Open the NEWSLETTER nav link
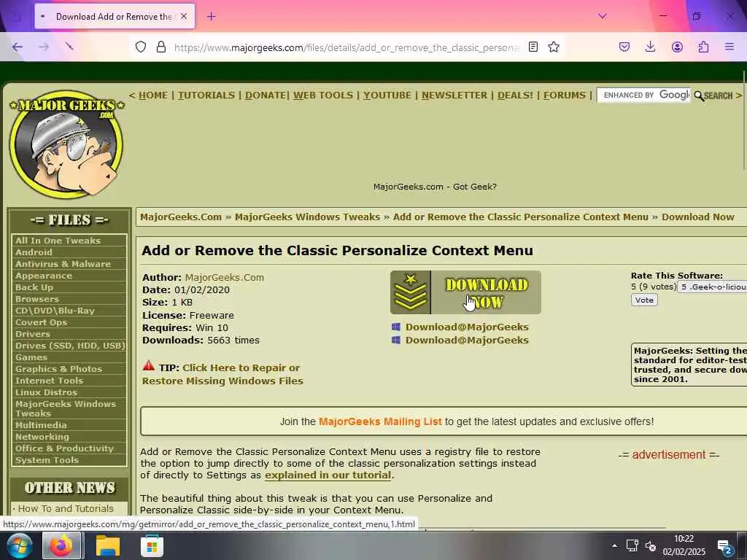The width and height of the screenshot is (747, 560). click(x=454, y=96)
